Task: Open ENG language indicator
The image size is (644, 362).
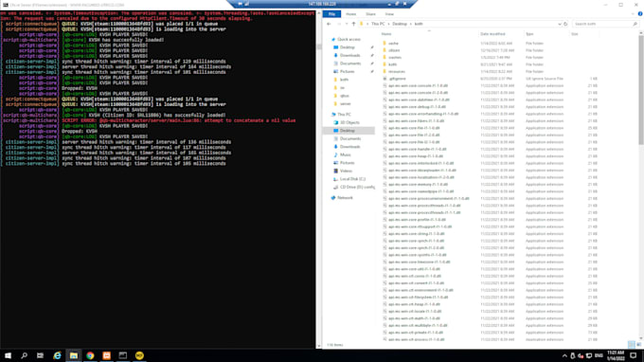Action: coord(599,355)
